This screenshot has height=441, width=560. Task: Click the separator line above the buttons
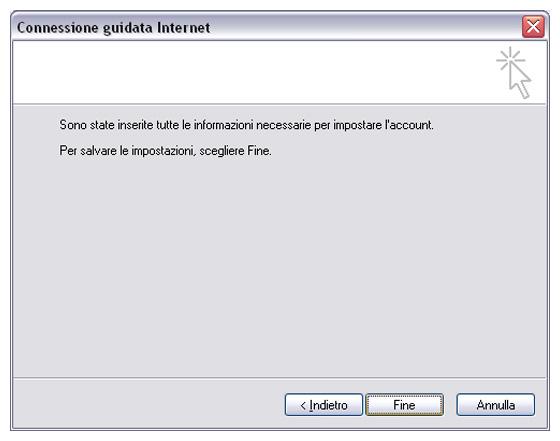(279, 377)
